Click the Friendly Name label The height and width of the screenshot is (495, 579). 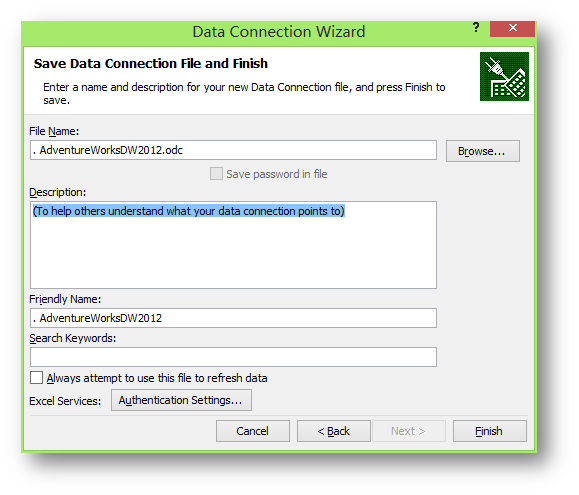click(65, 299)
